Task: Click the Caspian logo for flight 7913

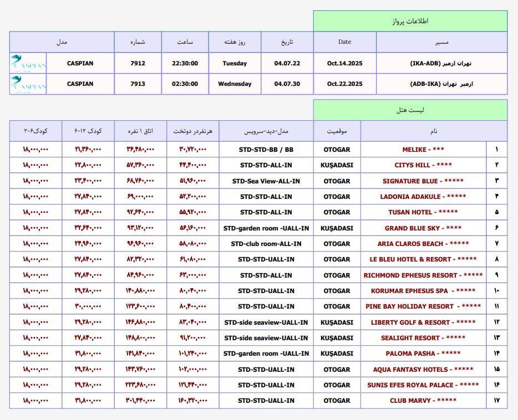Action: pos(28,84)
